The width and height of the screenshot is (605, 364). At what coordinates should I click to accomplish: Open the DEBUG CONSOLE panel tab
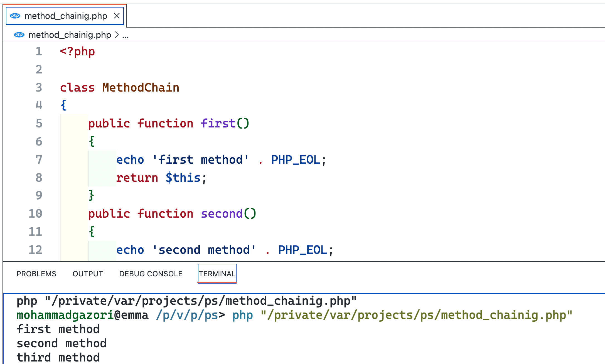pos(151,274)
